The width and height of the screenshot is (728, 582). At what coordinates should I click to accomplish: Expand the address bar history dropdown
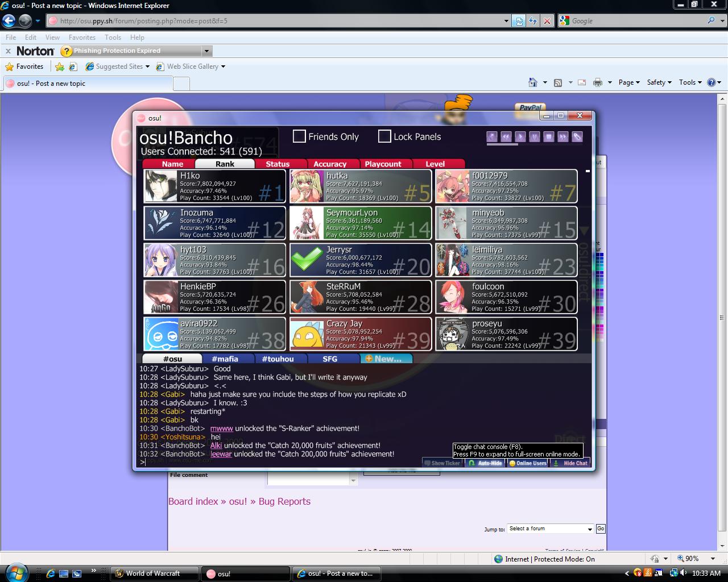click(506, 21)
